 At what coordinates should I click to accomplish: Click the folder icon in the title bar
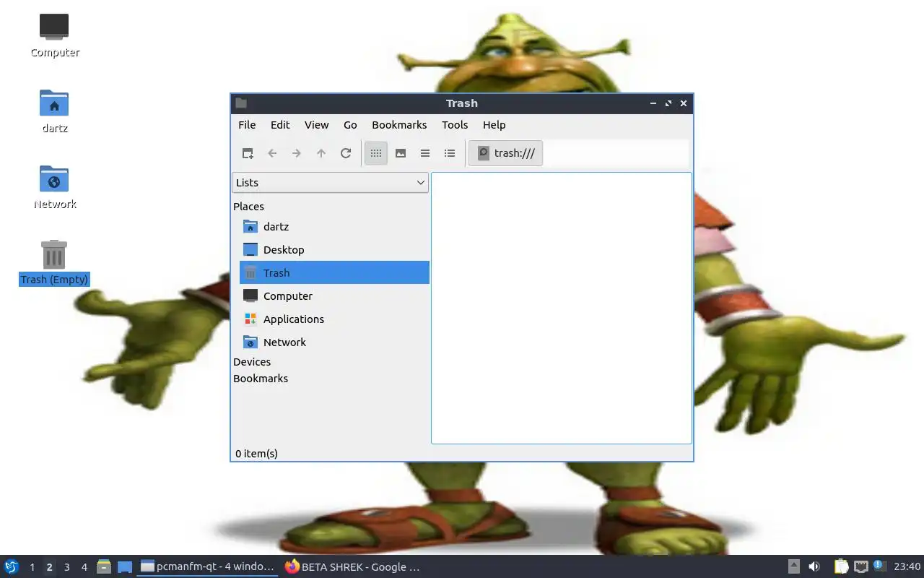[241, 103]
